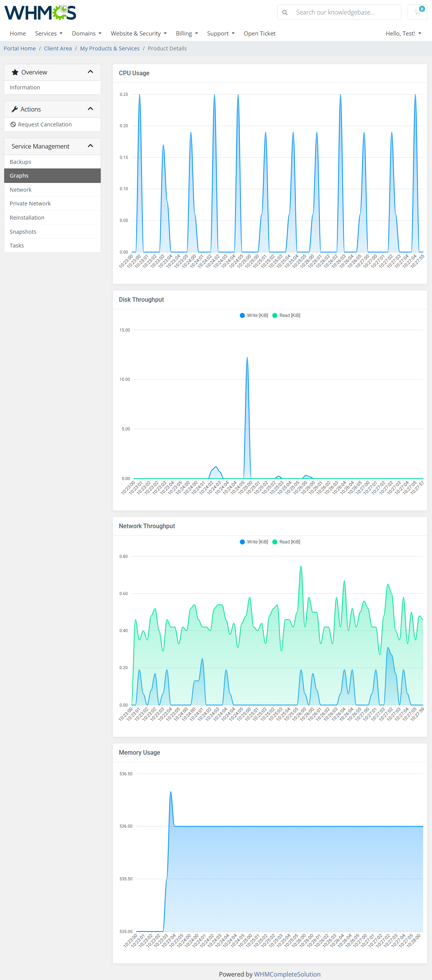432x980 pixels.
Task: Hide Write series in Network Throughput legend
Action: (x=254, y=542)
